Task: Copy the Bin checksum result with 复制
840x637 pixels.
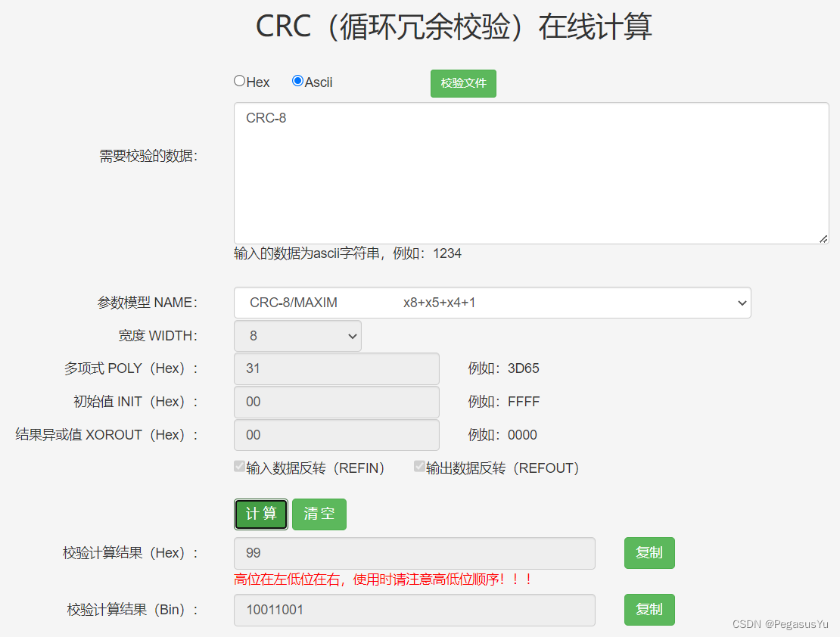Action: pos(649,610)
